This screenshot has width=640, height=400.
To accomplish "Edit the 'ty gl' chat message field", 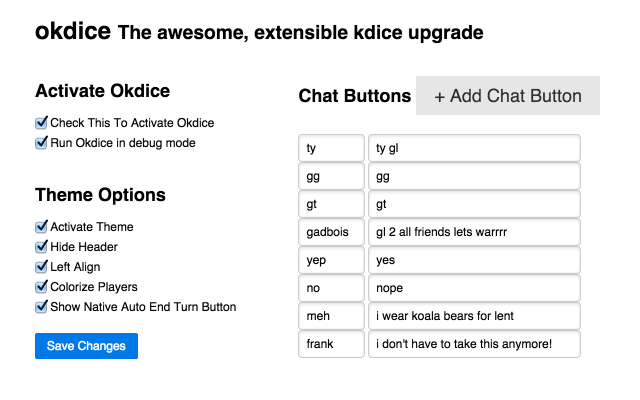I will (474, 148).
